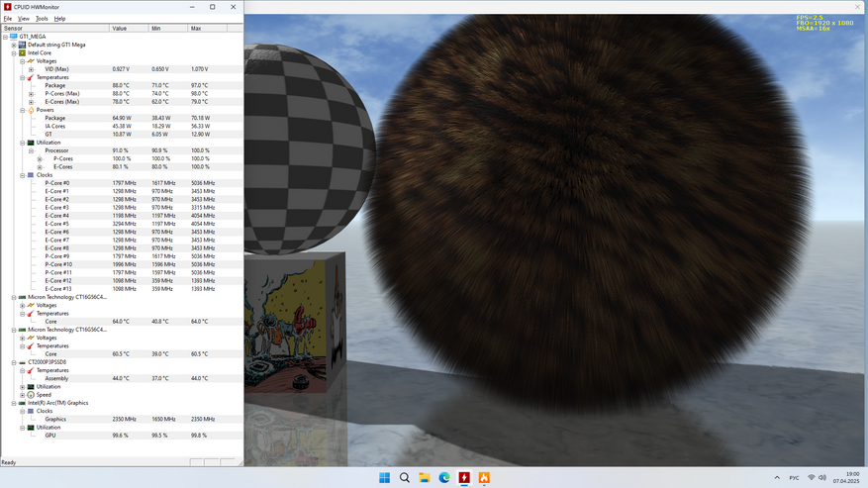Expand the Speed section under CT2000P3PSSD8

tap(23, 395)
